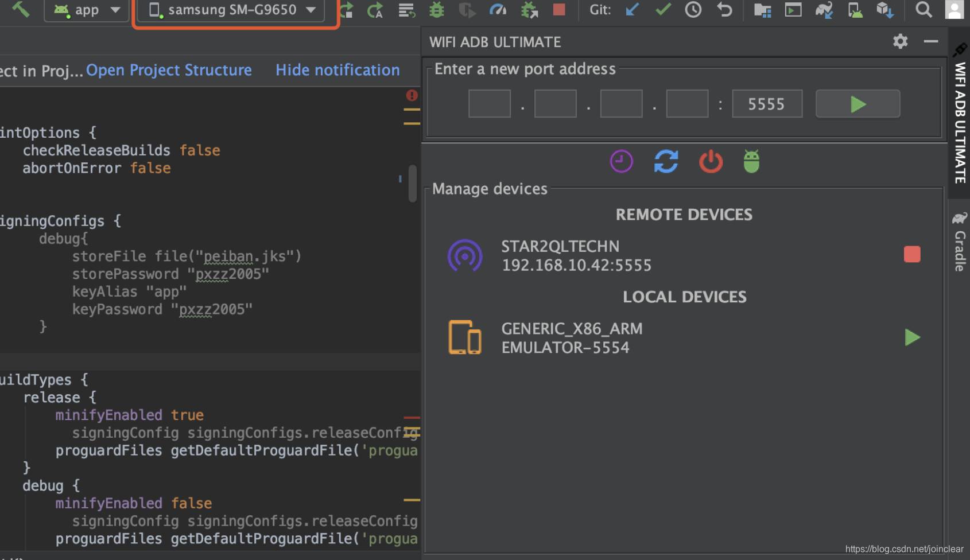Click the Hide notification link
Screen dimensions: 970x560
337,70
